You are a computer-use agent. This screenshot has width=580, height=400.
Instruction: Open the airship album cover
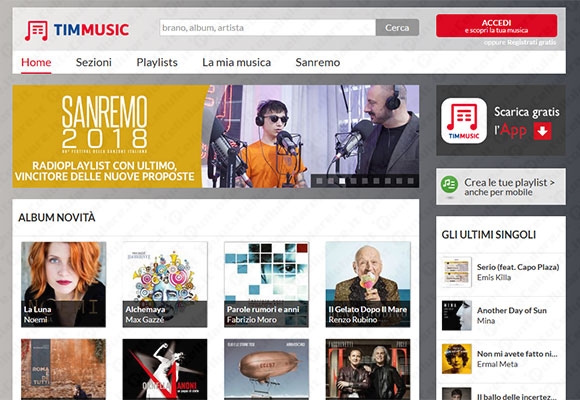pyautogui.click(x=266, y=369)
